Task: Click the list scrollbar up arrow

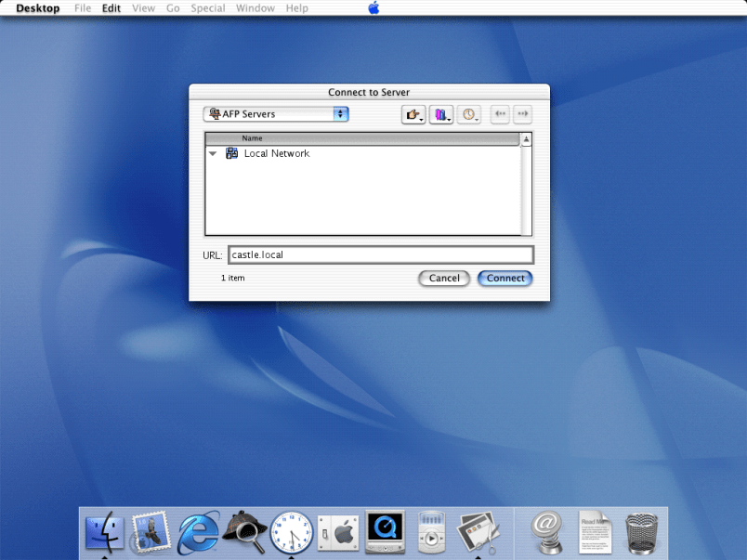Action: point(526,139)
